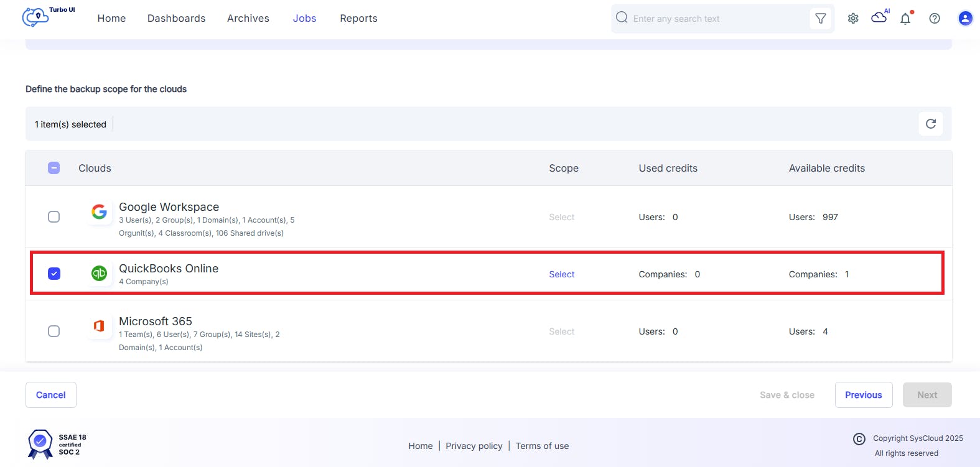
Task: Open the user profile avatar
Action: click(x=965, y=19)
